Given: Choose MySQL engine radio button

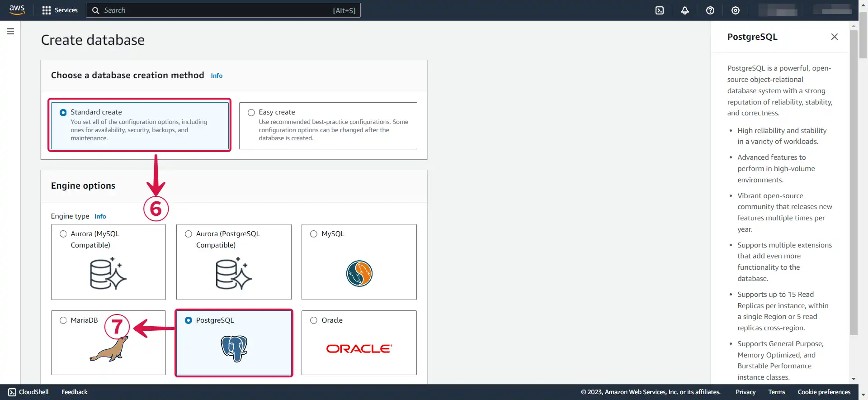Looking at the screenshot, I should click(x=314, y=234).
